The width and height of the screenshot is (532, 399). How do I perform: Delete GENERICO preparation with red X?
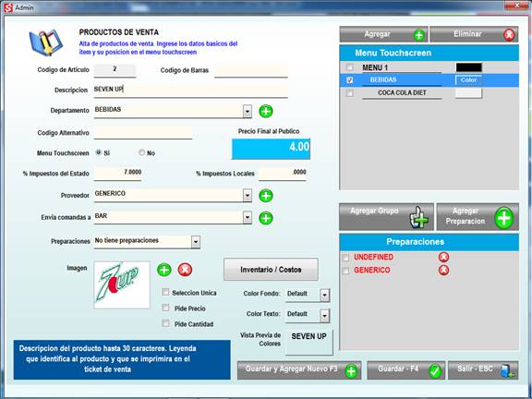[443, 270]
